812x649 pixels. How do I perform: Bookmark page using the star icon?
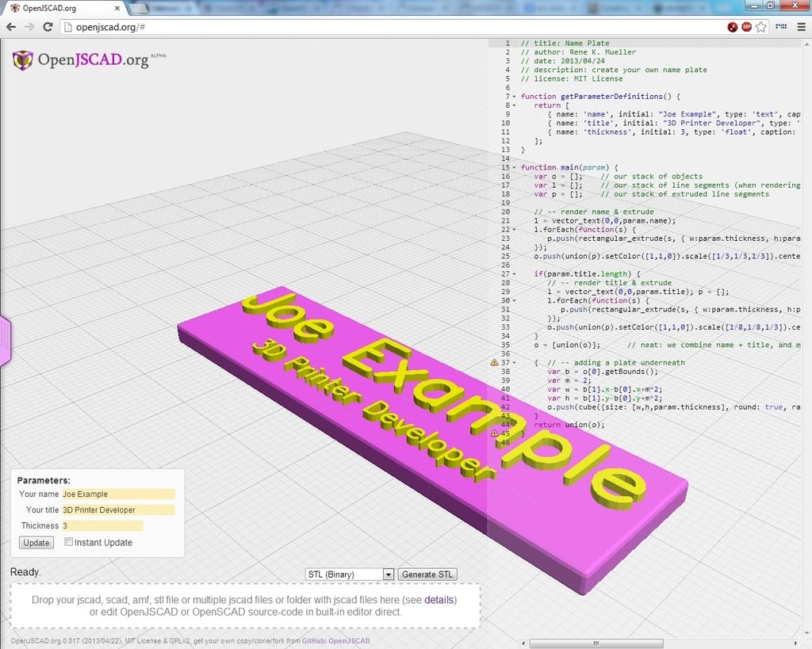[761, 27]
